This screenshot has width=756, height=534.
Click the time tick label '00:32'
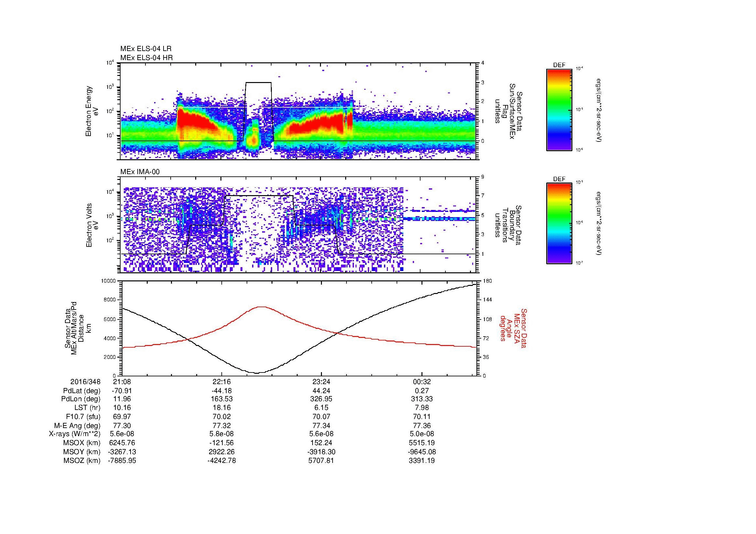[x=422, y=382]
